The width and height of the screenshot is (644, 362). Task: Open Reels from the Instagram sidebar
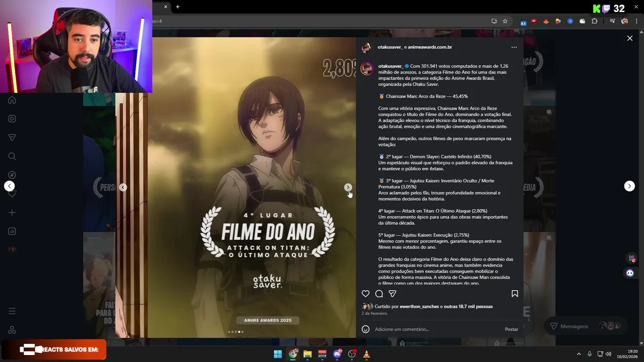[x=12, y=119]
